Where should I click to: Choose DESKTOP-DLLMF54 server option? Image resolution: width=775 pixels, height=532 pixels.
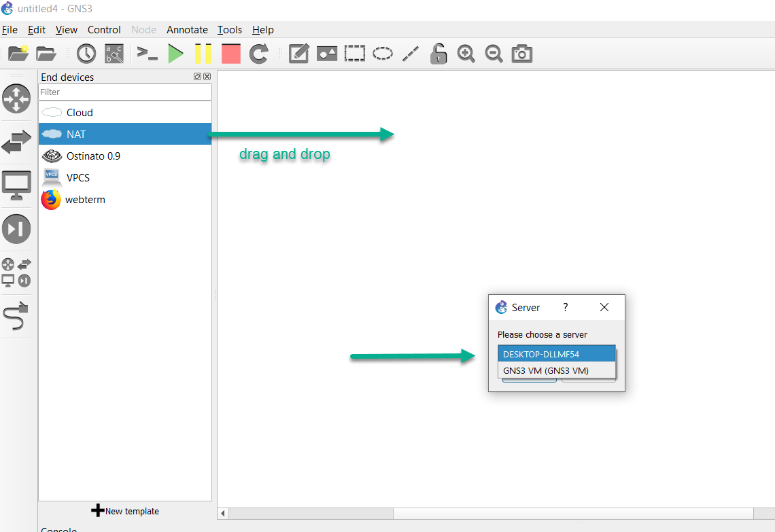click(557, 354)
